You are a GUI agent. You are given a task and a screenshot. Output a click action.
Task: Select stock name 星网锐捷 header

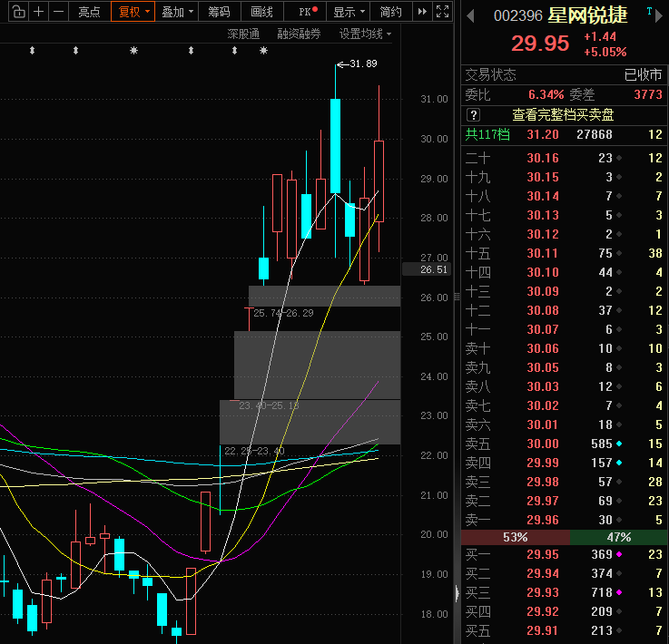point(587,15)
